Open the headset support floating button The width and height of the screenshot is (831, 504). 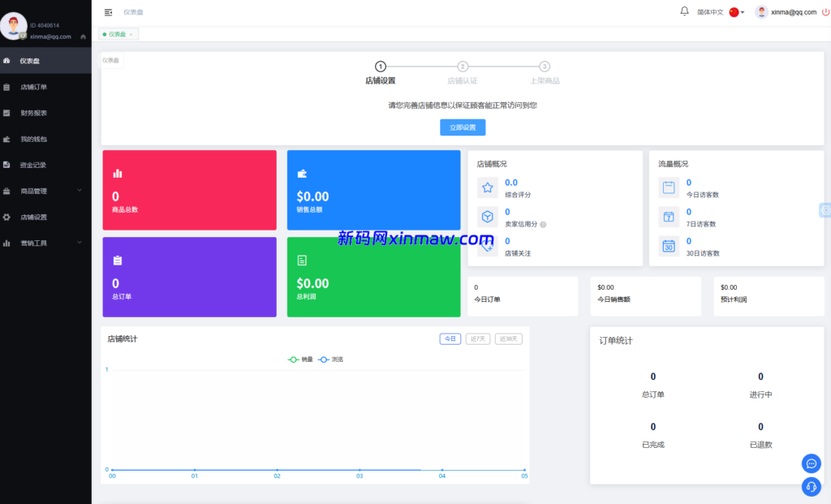812,486
